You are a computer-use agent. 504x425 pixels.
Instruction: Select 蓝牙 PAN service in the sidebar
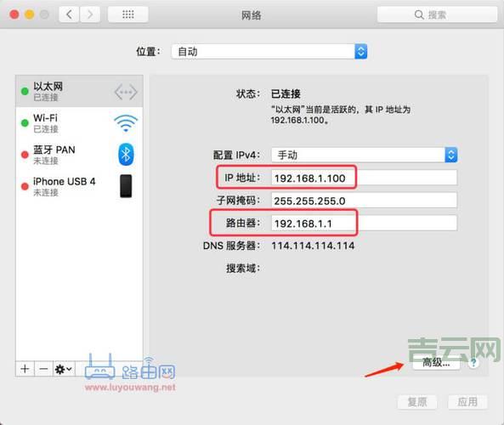pos(79,155)
